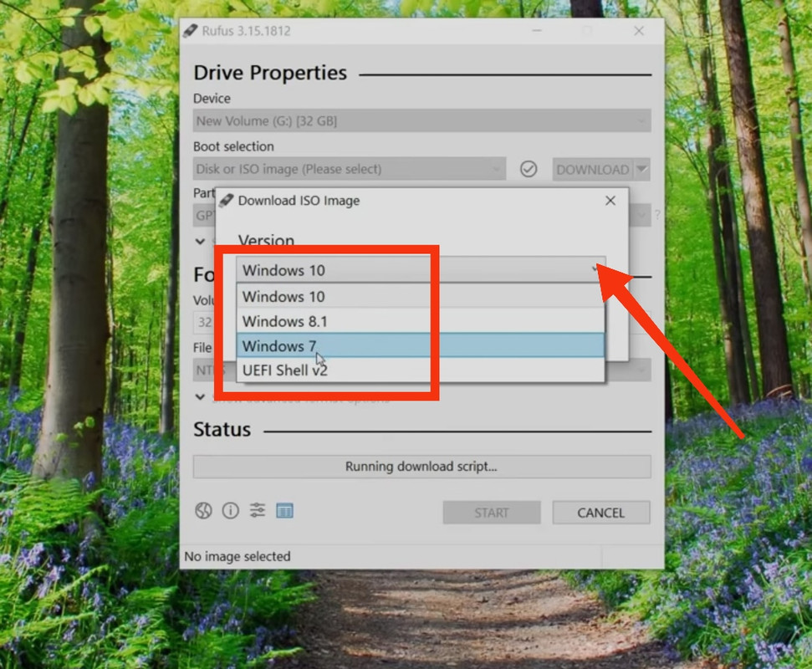Choose Windows 8.1 in the version dropdown
The image size is (812, 669).
coord(420,321)
